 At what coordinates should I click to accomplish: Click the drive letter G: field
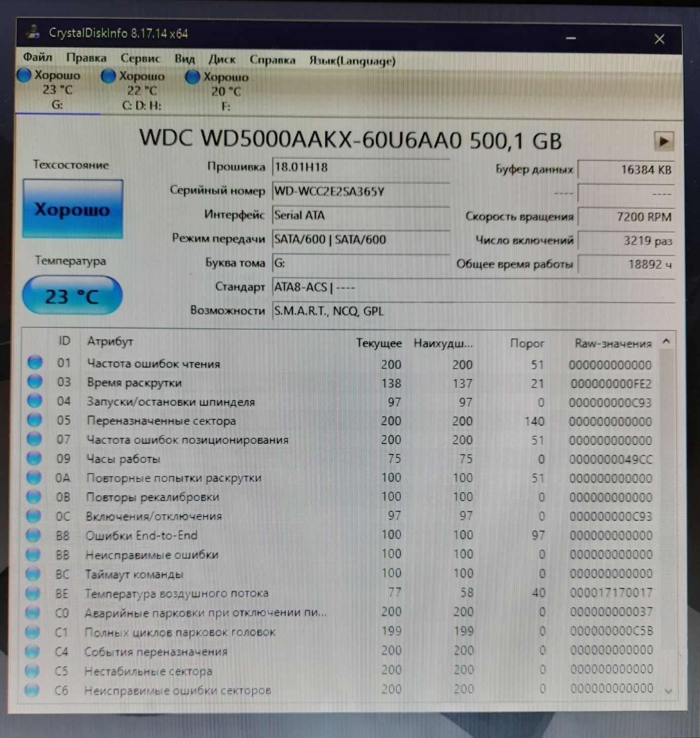click(361, 263)
